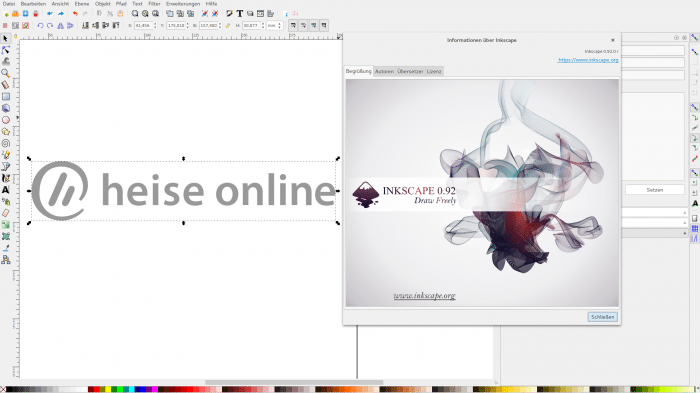This screenshot has width=700, height=393.
Task: Open the Bearbeiten menu
Action: (x=33, y=4)
